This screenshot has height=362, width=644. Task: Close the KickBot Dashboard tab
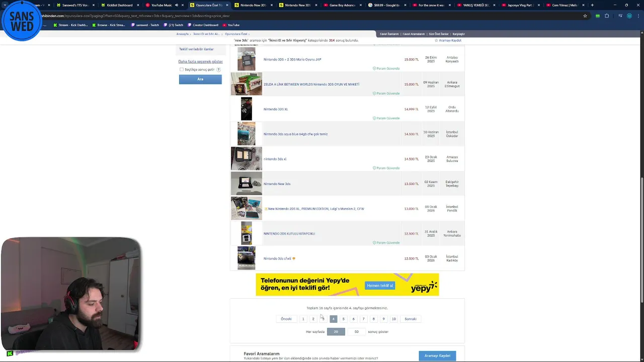pyautogui.click(x=138, y=5)
